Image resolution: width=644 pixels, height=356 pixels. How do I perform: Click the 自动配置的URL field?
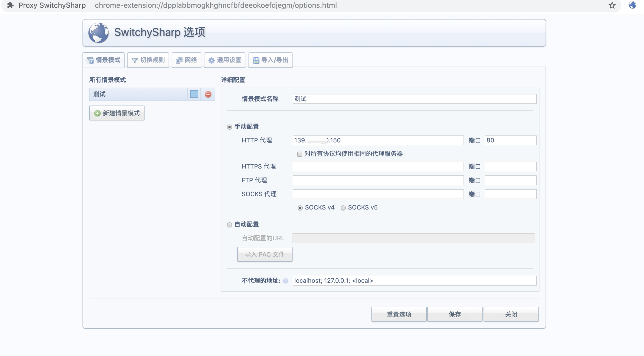tap(414, 238)
